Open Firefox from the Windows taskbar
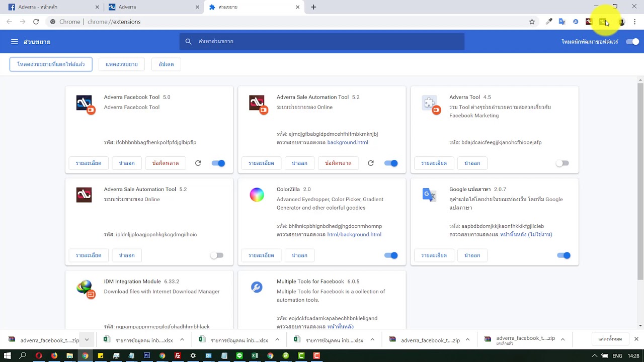644x362 pixels. point(54,355)
